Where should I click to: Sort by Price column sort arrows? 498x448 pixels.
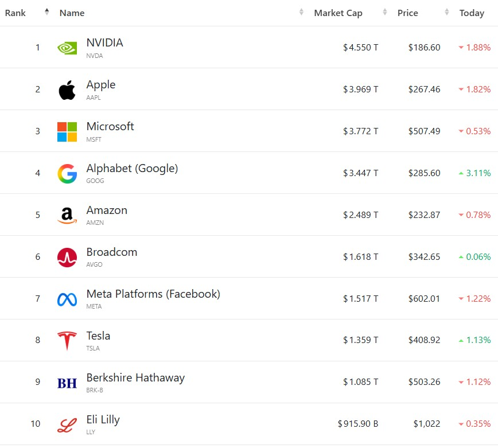coord(447,13)
